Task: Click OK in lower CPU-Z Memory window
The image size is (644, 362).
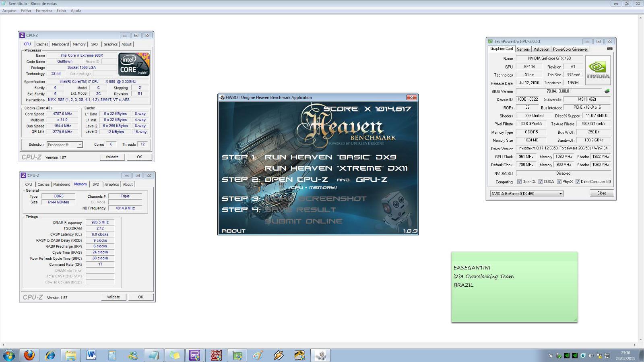Action: (x=141, y=297)
